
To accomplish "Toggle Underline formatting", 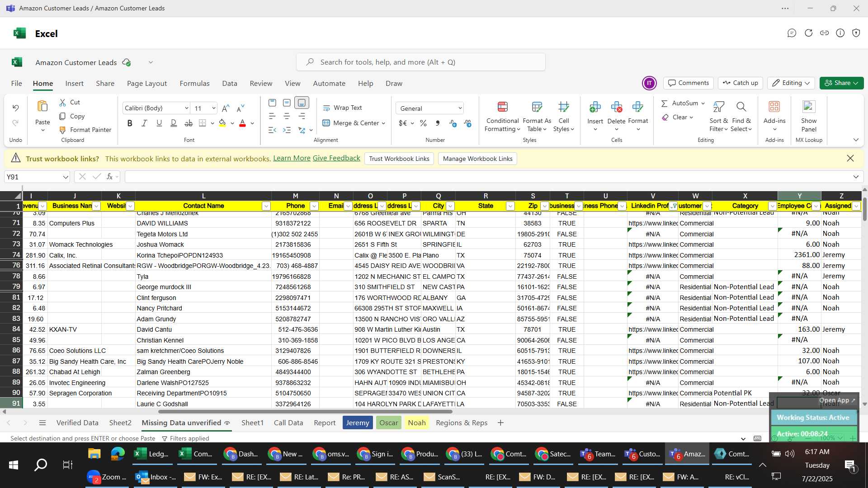I will pos(159,123).
